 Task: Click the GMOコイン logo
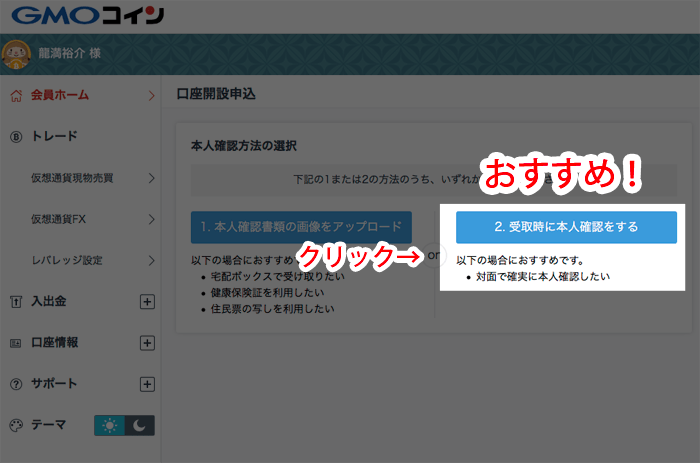pyautogui.click(x=84, y=16)
